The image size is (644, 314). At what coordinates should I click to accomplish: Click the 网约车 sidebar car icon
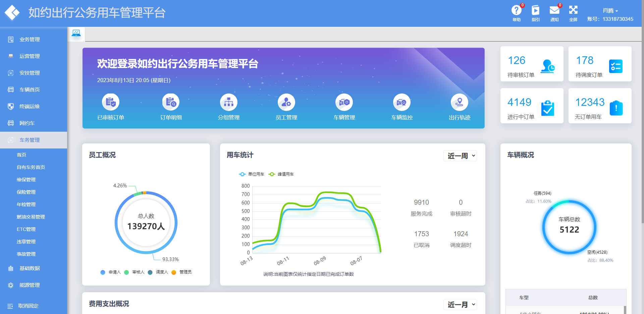click(11, 123)
